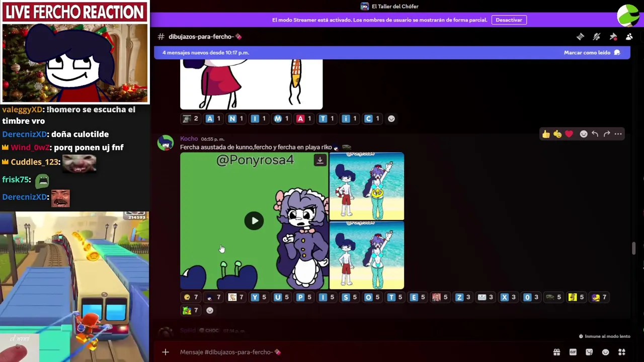Open the lower beach drawing thumbnail
The height and width of the screenshot is (362, 644).
point(366,255)
